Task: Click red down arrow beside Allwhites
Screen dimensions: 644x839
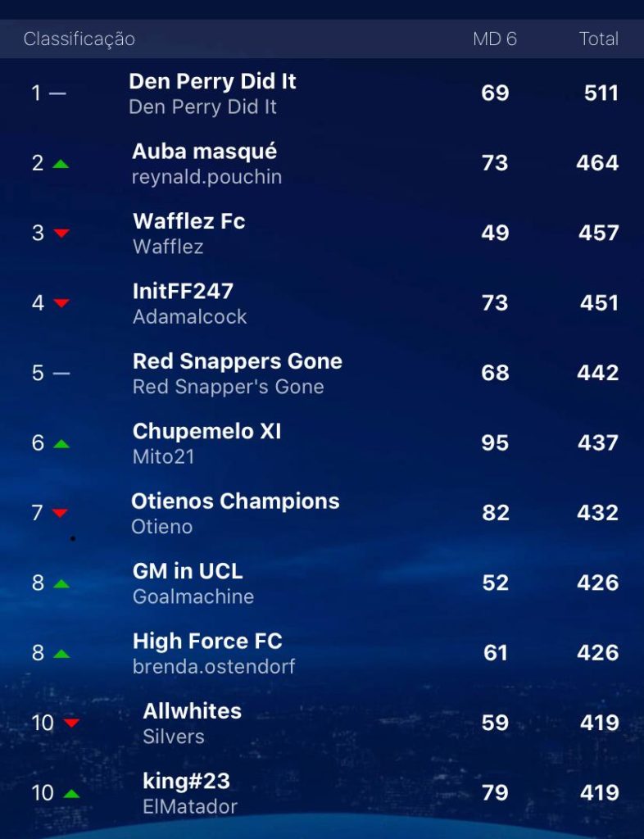Action: (71, 723)
